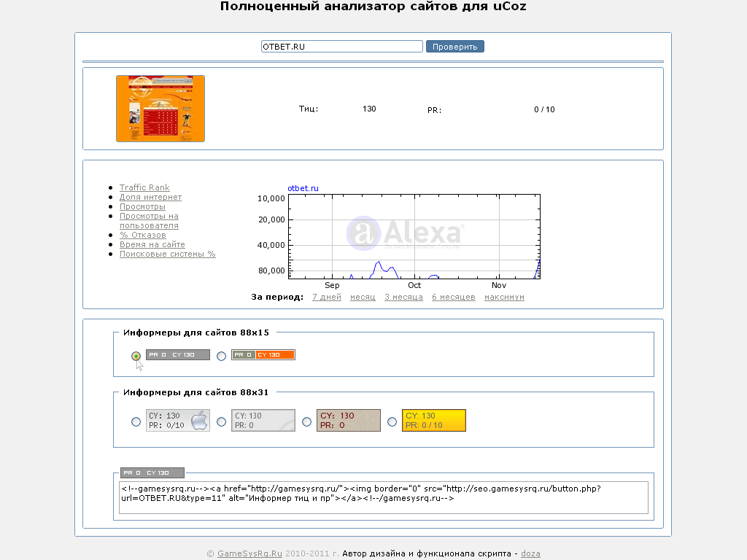Click the preview badge above the code box
This screenshot has height=560, width=747.
[152, 472]
